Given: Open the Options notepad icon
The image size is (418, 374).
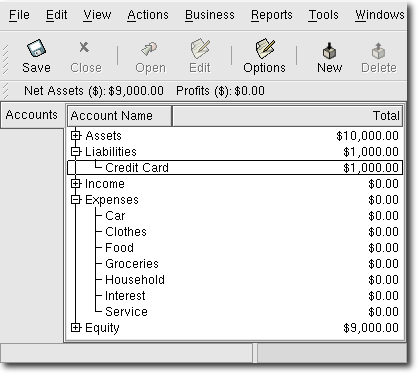Looking at the screenshot, I should [x=265, y=49].
